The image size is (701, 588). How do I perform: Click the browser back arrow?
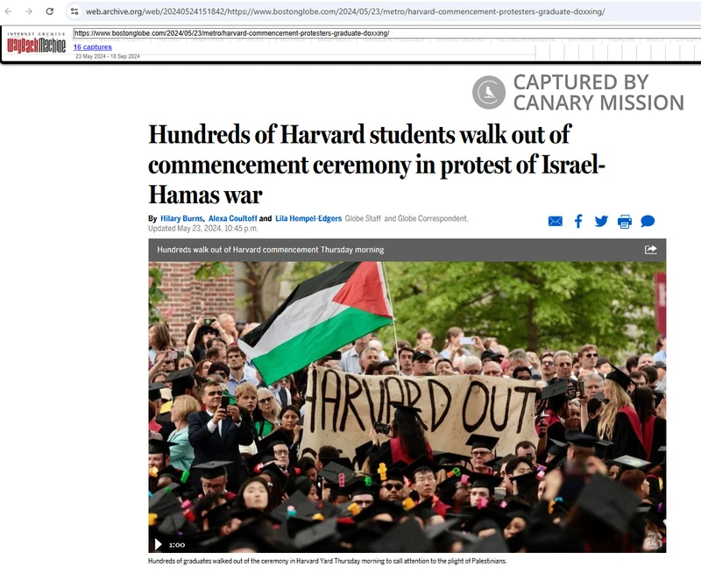(8, 11)
